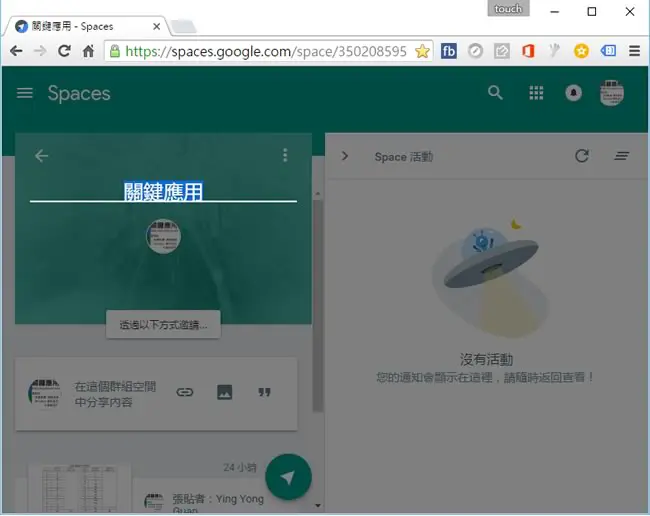Open the Spaces hamburger menu
The image size is (650, 516).
point(24,93)
